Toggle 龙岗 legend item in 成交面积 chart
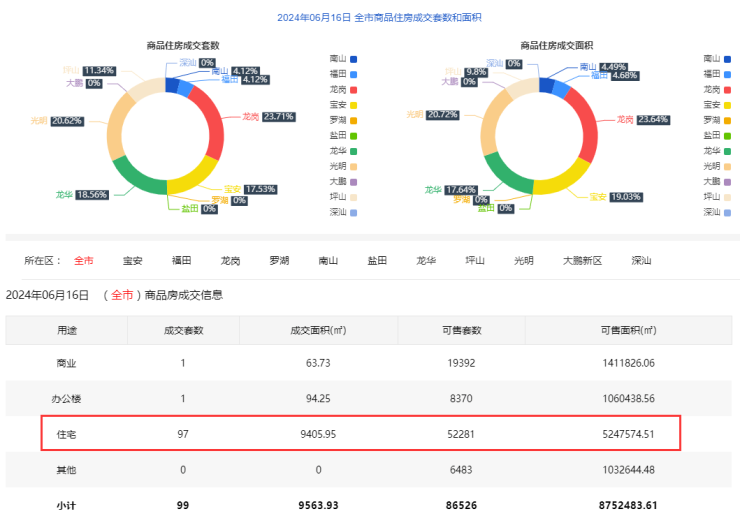The height and width of the screenshot is (523, 740). point(719,90)
